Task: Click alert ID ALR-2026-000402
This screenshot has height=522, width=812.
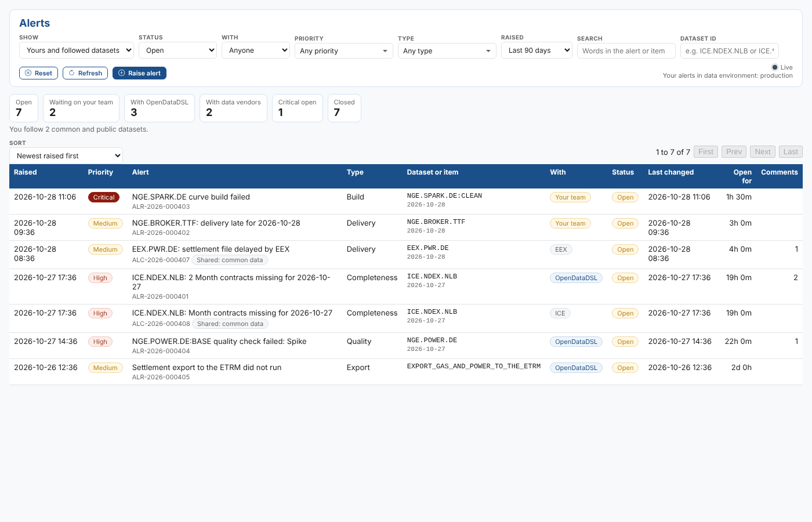Action: 161,233
